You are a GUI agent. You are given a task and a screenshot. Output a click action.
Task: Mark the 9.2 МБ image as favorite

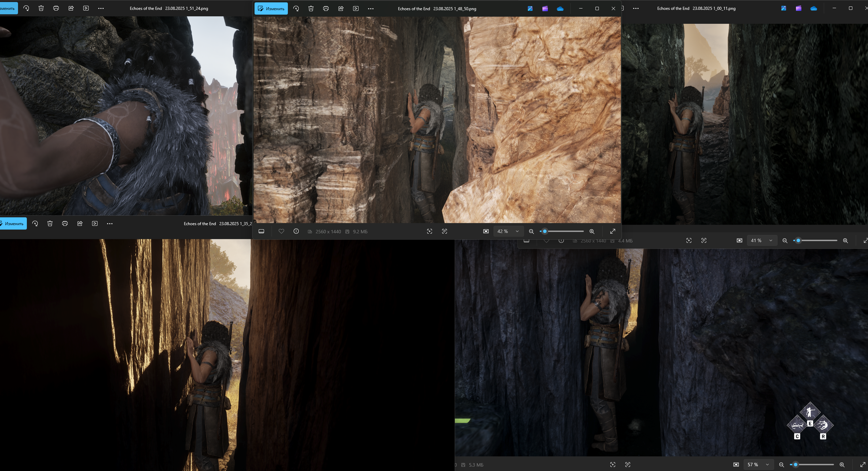(x=281, y=231)
